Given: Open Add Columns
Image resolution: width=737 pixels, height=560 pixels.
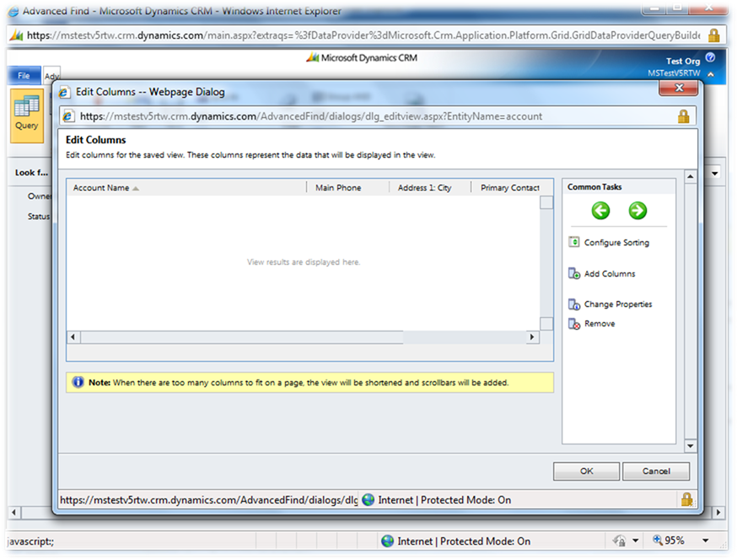Looking at the screenshot, I should (609, 273).
